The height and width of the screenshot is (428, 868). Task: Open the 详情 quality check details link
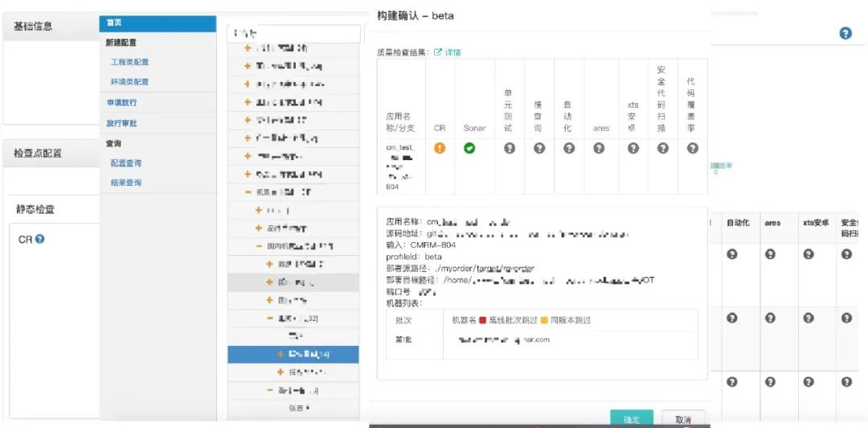tap(448, 52)
